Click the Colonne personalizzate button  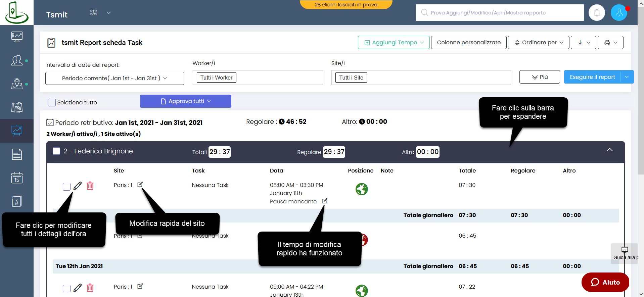coord(468,43)
